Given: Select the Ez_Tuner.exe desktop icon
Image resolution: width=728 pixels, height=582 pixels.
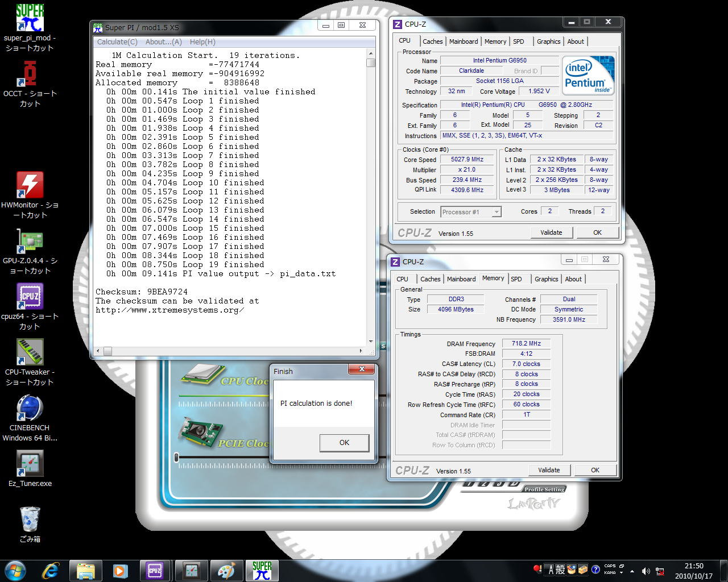Looking at the screenshot, I should click(x=30, y=468).
